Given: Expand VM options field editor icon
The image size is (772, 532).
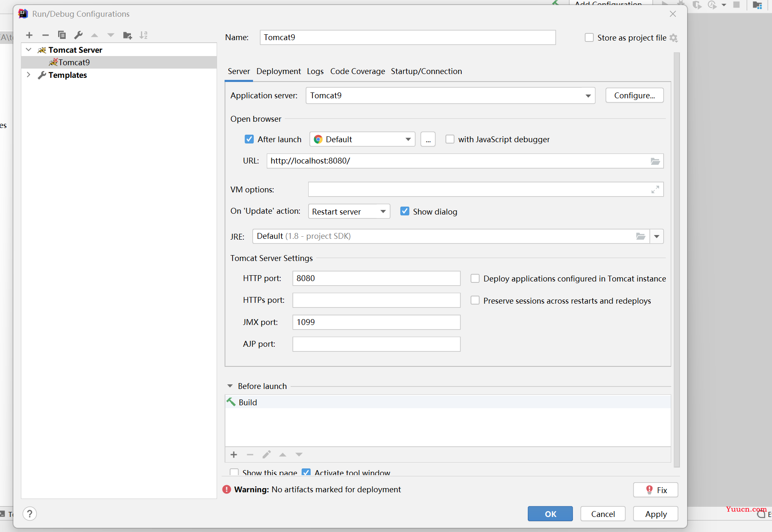Looking at the screenshot, I should point(655,189).
